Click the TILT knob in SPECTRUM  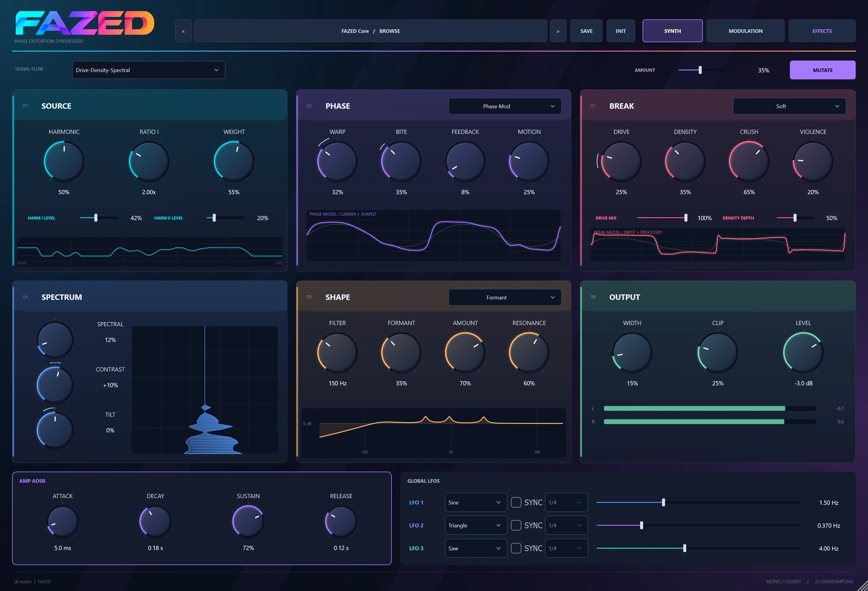pyautogui.click(x=55, y=430)
